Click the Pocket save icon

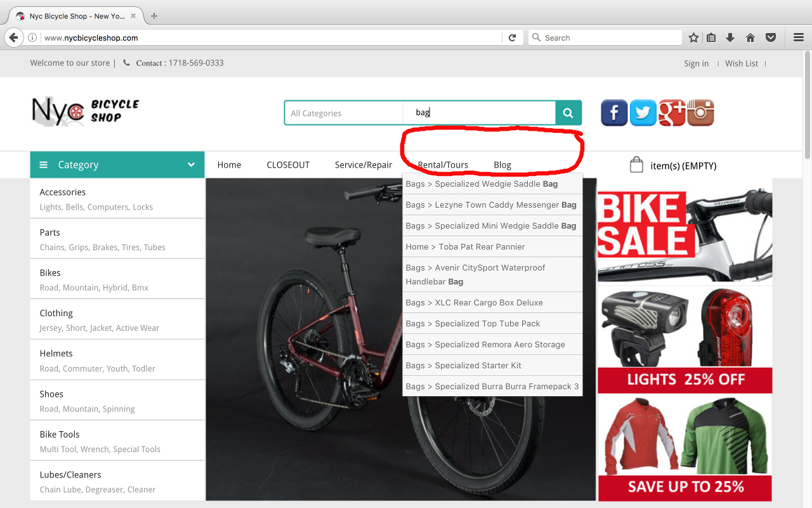click(x=771, y=38)
